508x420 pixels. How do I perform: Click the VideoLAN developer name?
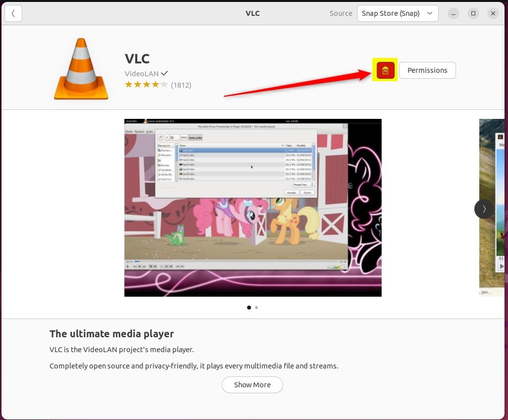pos(142,73)
